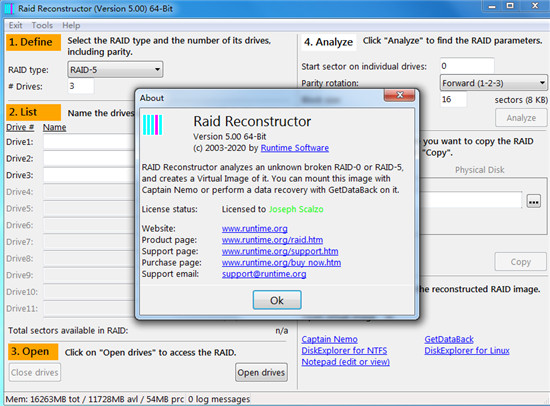Viewport: 550px width, 406px height.
Task: Click the 3. Open step label
Action: point(33,352)
